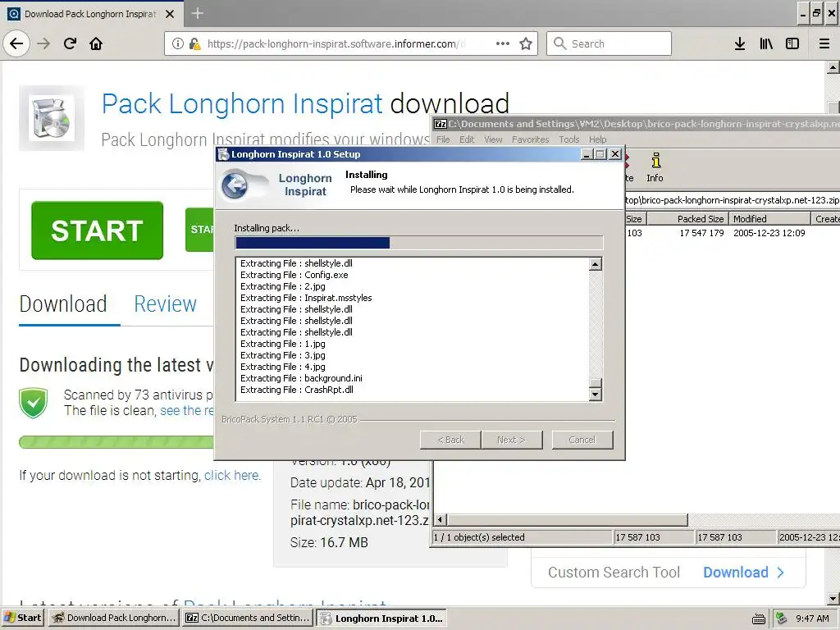The image size is (840, 630).
Task: Select 'Extracting File : CrashRpt.dll' log line
Action: click(297, 390)
